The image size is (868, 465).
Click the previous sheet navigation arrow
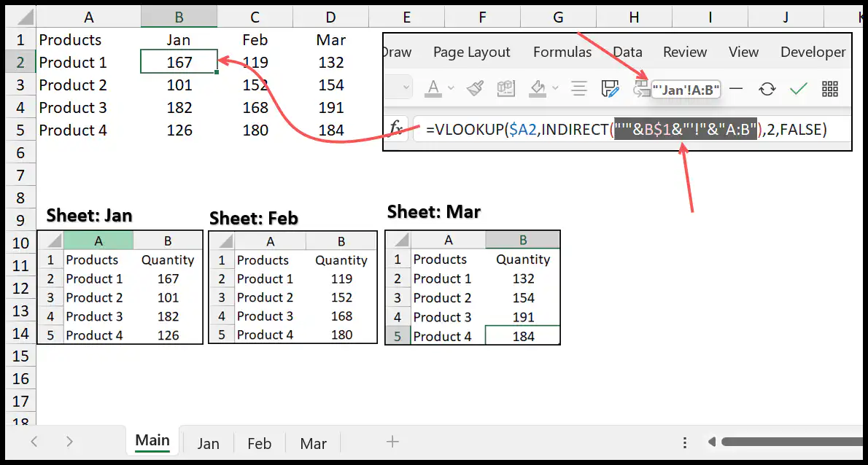click(34, 441)
